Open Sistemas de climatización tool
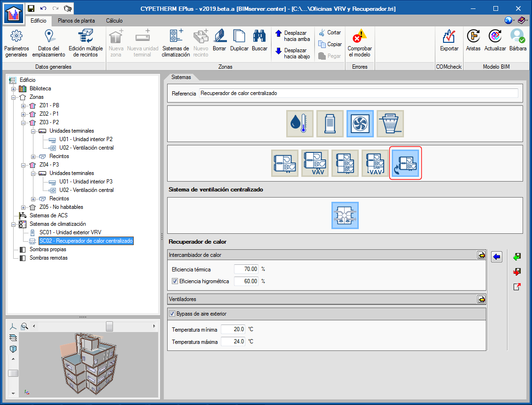This screenshot has width=532, height=405. click(x=176, y=43)
